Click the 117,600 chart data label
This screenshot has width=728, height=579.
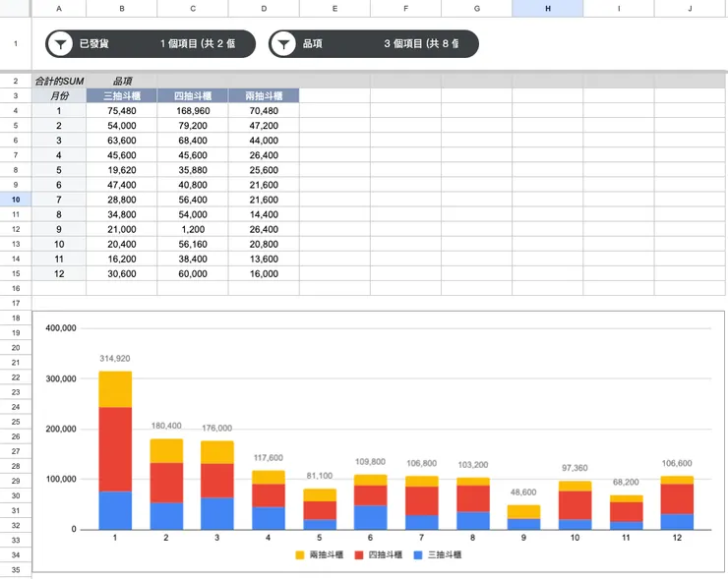point(269,458)
